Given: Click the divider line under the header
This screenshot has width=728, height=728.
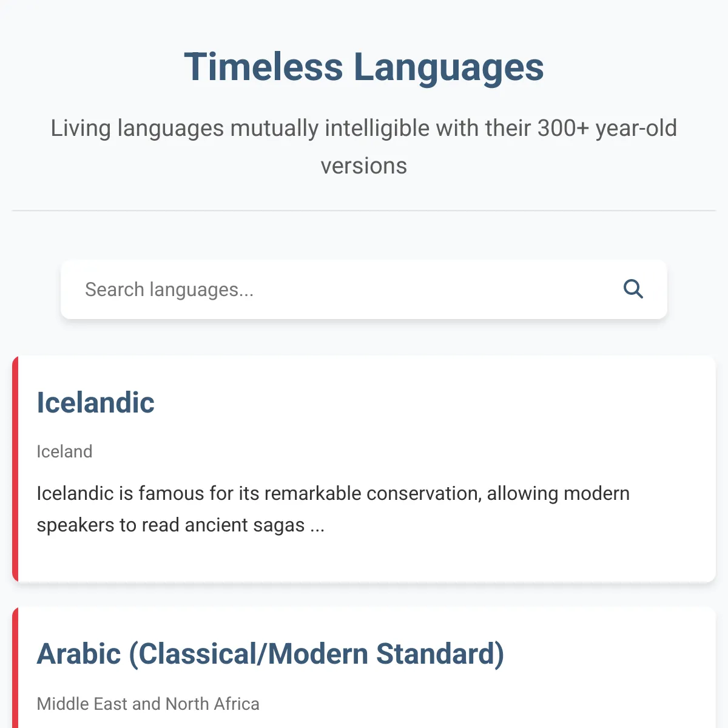Looking at the screenshot, I should pyautogui.click(x=364, y=211).
